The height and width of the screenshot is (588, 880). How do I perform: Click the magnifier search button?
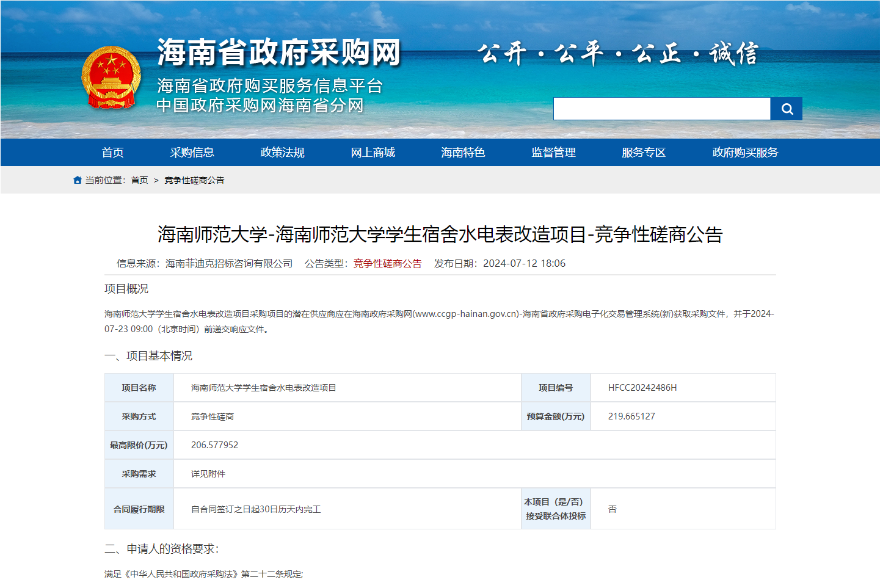[x=786, y=109]
